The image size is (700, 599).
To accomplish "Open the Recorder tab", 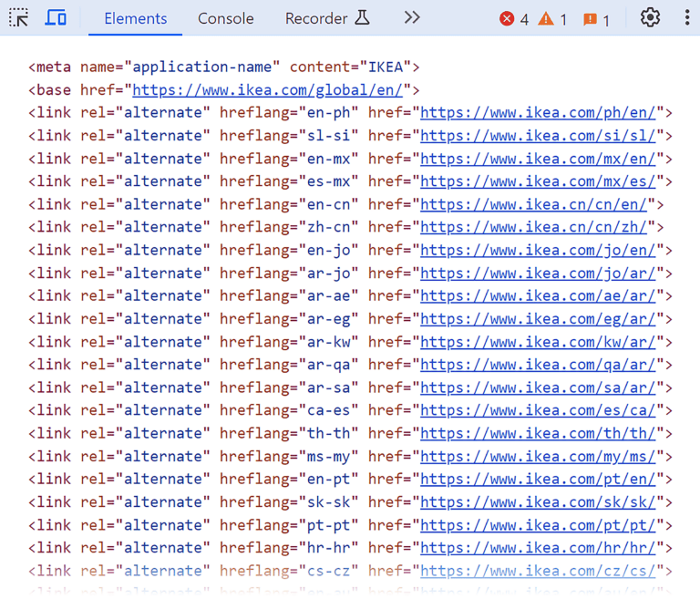I will (x=326, y=18).
